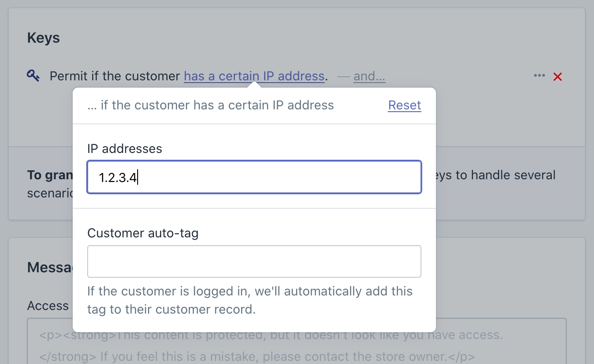Click the popover arrow pointer under condition link

[x=254, y=84]
